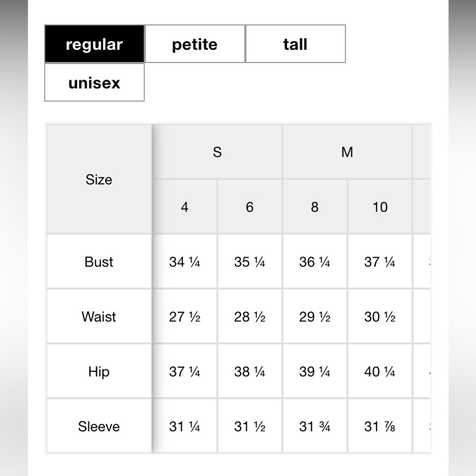Click the 30 ½ waist measurement
Screen dimensions: 476x476
click(x=380, y=317)
